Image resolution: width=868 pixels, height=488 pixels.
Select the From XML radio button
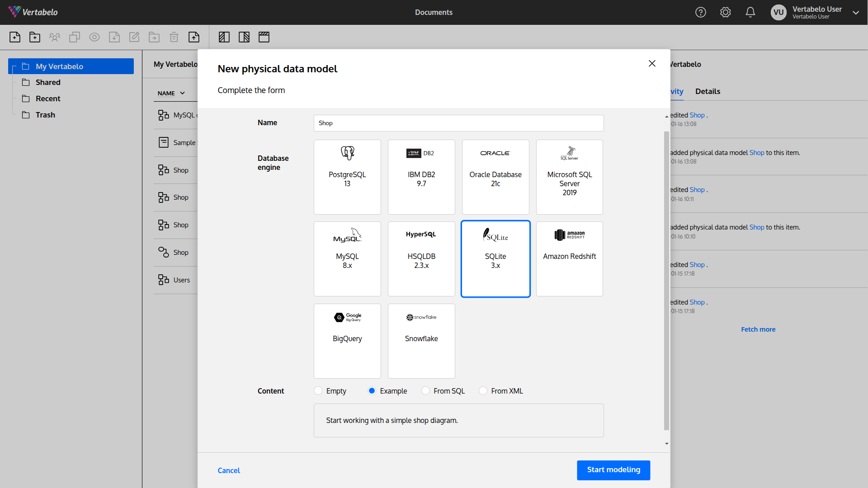pos(483,391)
